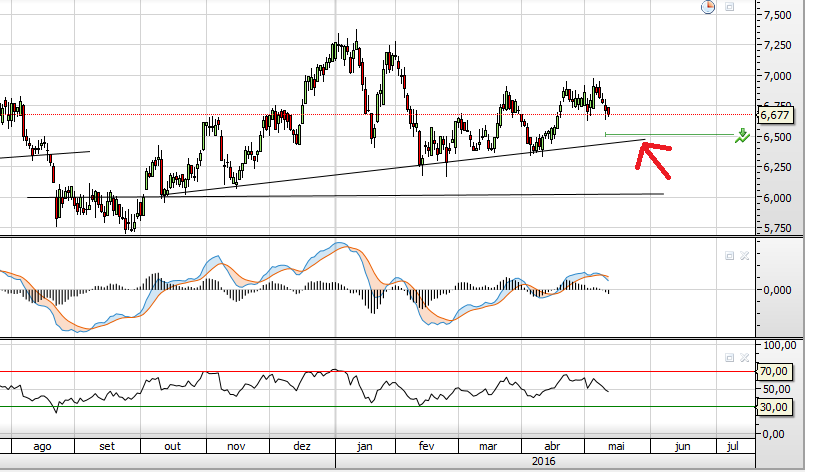Viewport: 819px width, 472px height.
Task: Select the ascending black trendline
Action: (405, 168)
